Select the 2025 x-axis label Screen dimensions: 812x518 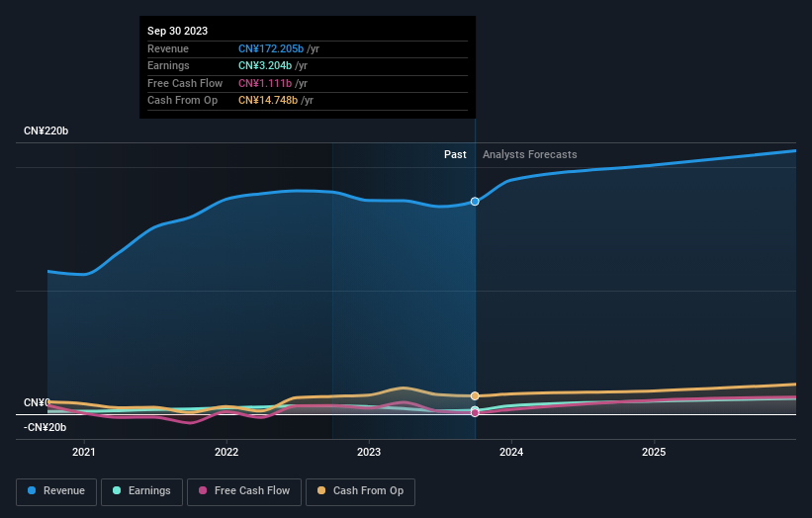click(x=654, y=452)
